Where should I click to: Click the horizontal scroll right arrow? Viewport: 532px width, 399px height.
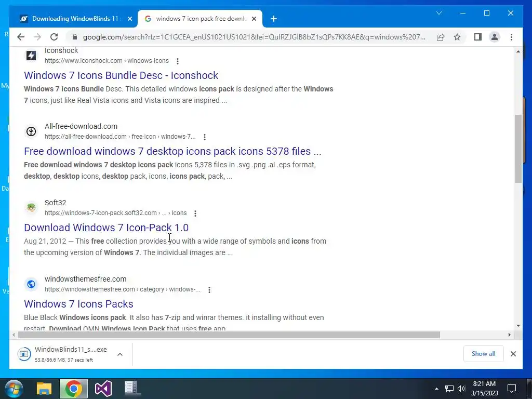[x=509, y=335]
